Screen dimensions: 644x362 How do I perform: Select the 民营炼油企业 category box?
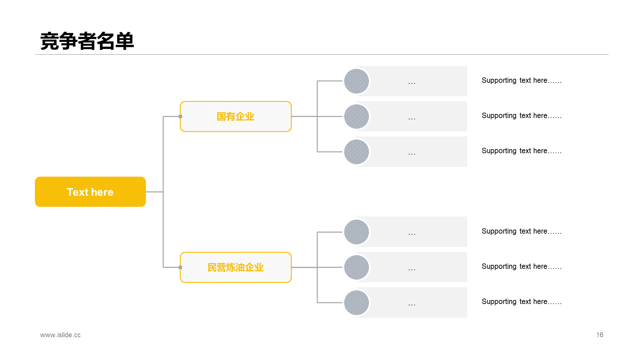pos(236,267)
